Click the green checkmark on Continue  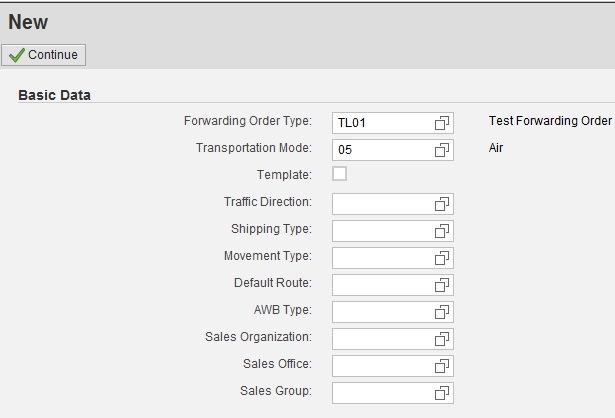tap(16, 55)
